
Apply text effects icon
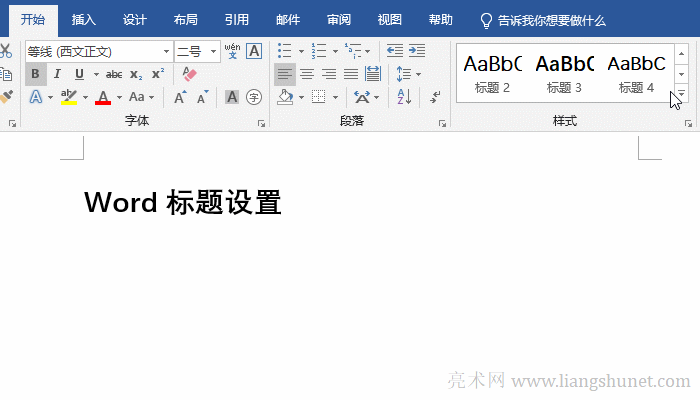coord(36,97)
